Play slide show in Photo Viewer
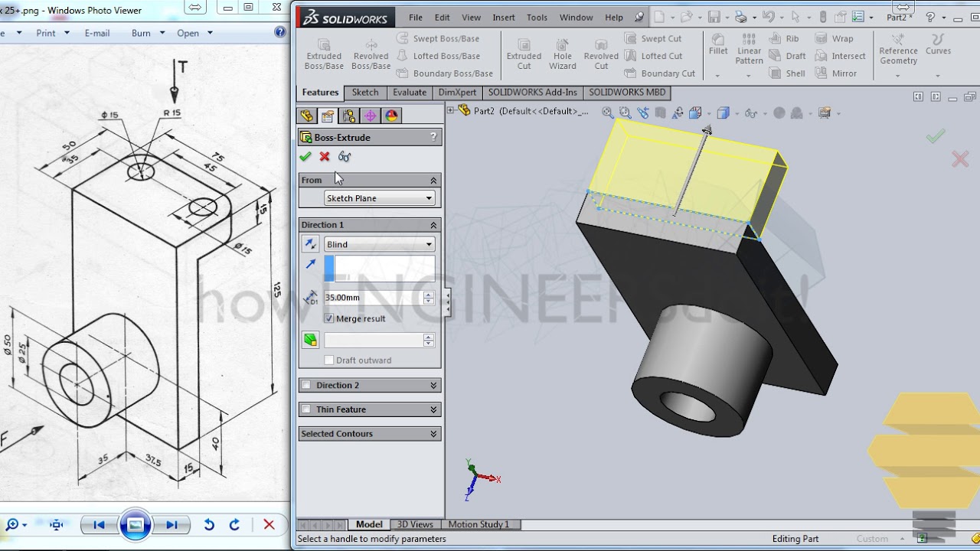980x551 pixels. 135,525
